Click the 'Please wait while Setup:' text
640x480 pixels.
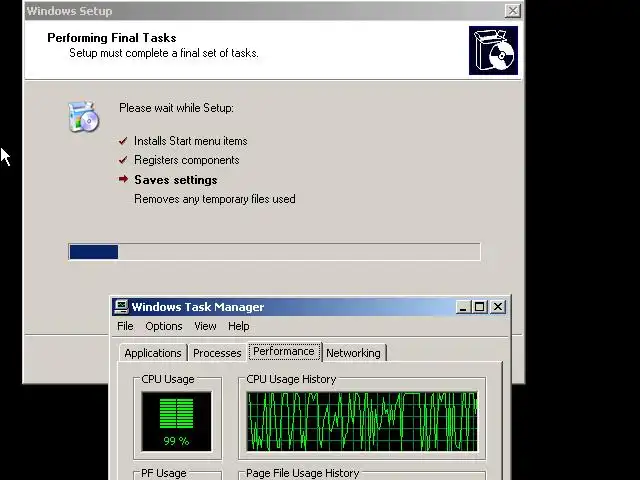click(176, 108)
